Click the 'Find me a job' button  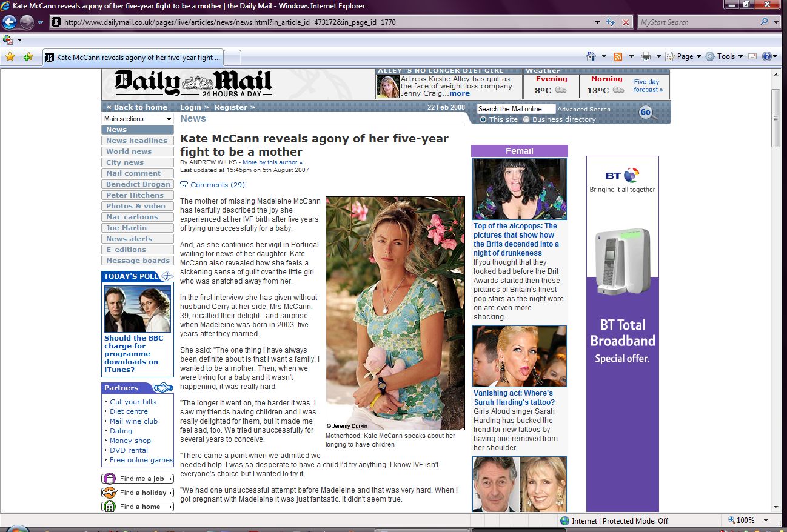point(138,479)
